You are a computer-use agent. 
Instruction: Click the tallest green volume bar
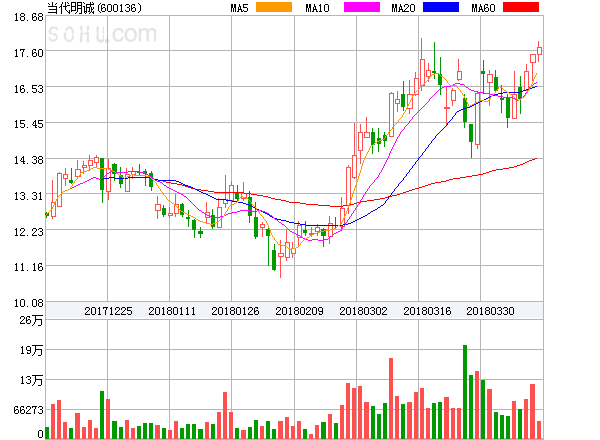(465, 392)
